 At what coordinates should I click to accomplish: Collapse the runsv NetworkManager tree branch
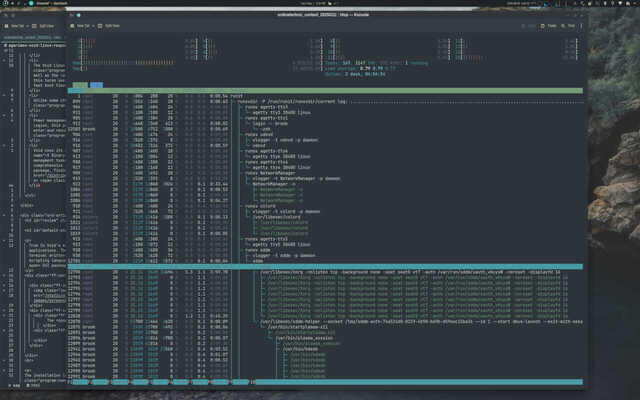tap(272, 173)
